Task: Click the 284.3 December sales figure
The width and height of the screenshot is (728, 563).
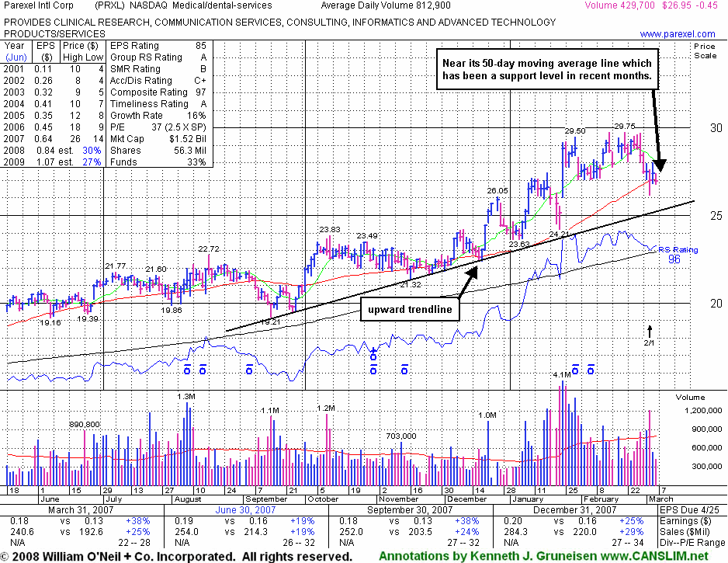Action: click(x=516, y=531)
